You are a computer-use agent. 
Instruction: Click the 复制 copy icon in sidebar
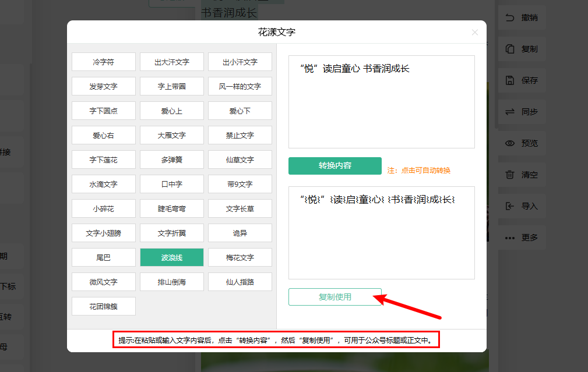click(x=510, y=49)
